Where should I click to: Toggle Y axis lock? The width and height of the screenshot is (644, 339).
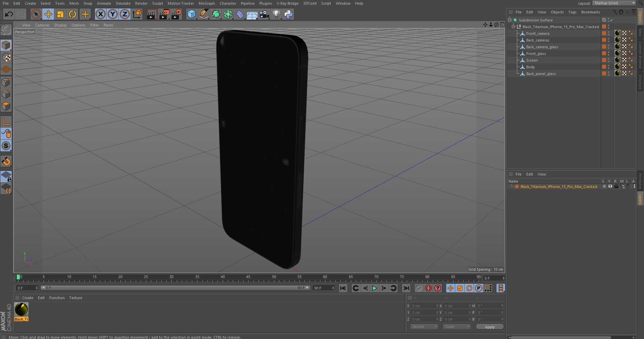click(113, 14)
